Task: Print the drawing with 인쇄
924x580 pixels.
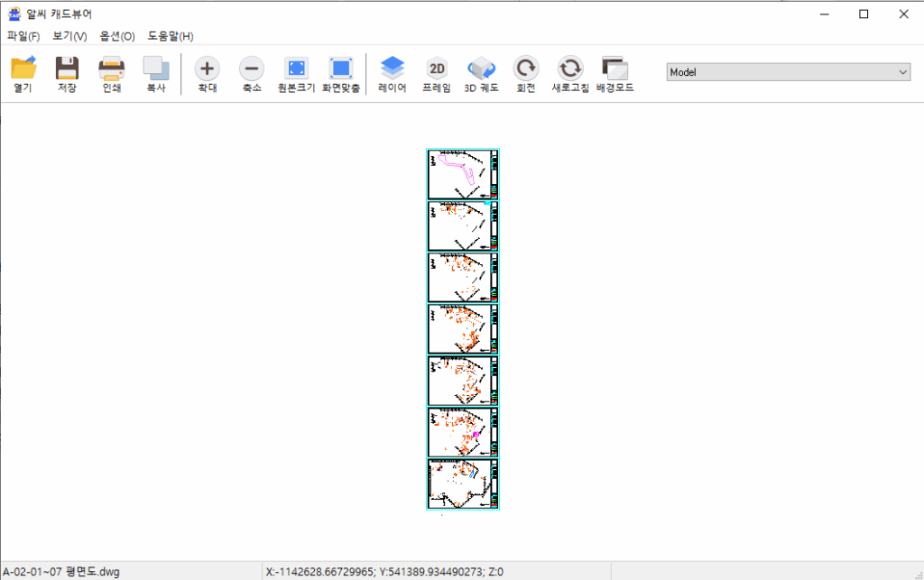Action: pyautogui.click(x=111, y=74)
